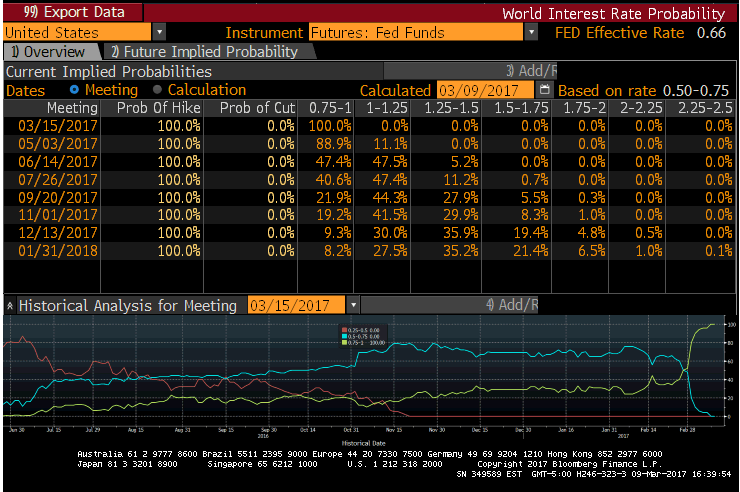Click the 35.9% cell for 12/13/2017
This screenshot has width=740, height=492.
(461, 233)
